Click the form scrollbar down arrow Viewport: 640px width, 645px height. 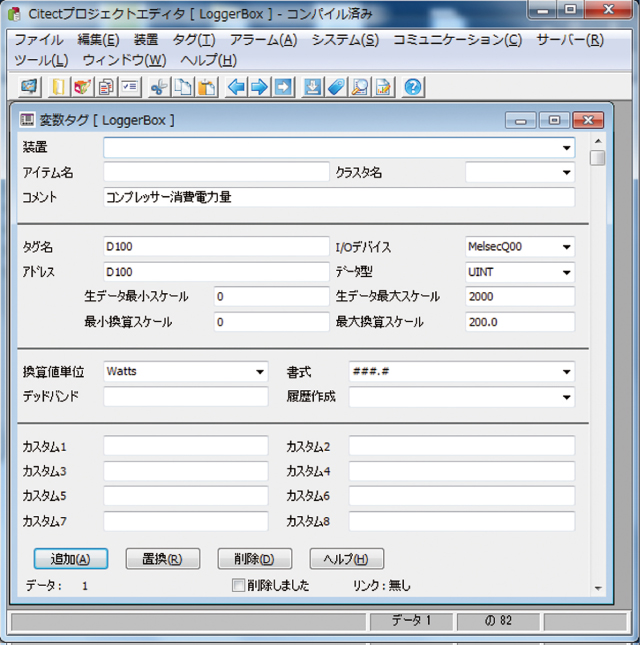click(598, 588)
